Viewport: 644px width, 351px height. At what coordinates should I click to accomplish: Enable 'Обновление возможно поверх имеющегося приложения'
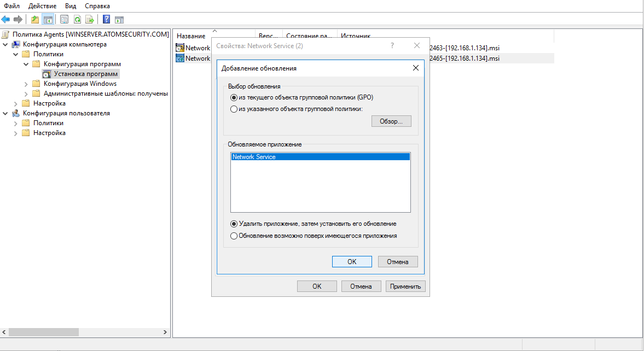[x=234, y=235]
